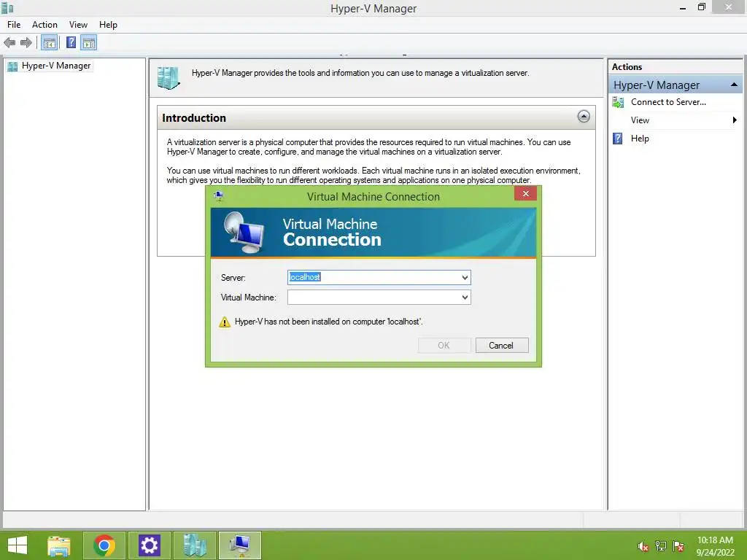This screenshot has width=747, height=560.
Task: Minimize the Hyper-V Manager window
Action: pyautogui.click(x=683, y=7)
